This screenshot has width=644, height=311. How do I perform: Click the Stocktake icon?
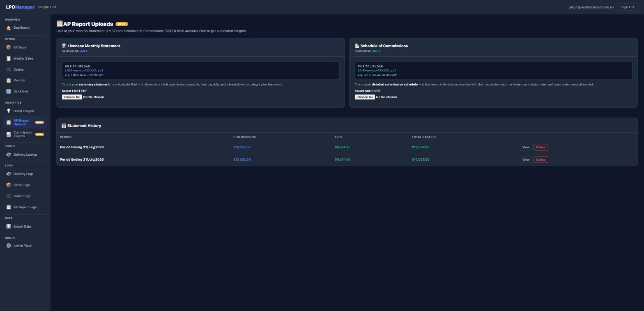click(x=9, y=91)
